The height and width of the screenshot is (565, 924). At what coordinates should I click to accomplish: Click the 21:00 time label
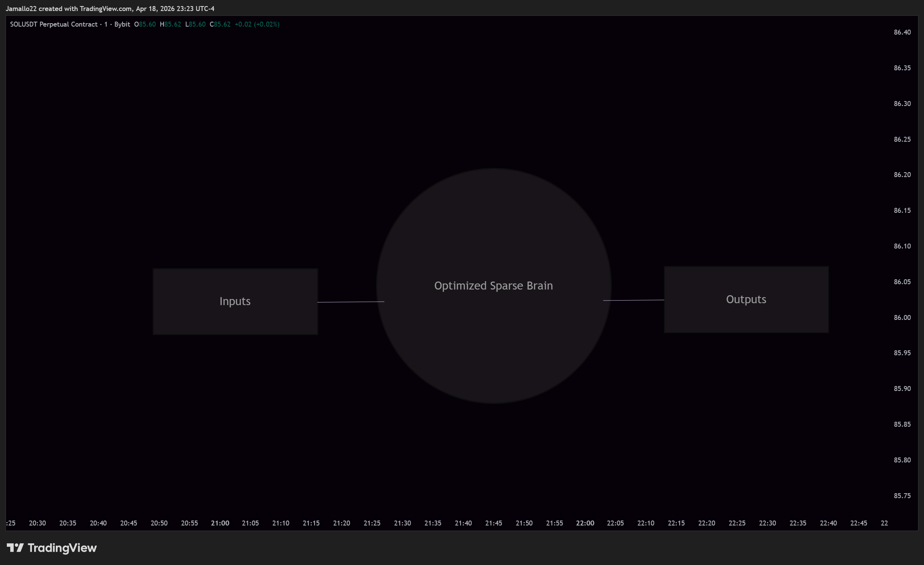click(220, 523)
